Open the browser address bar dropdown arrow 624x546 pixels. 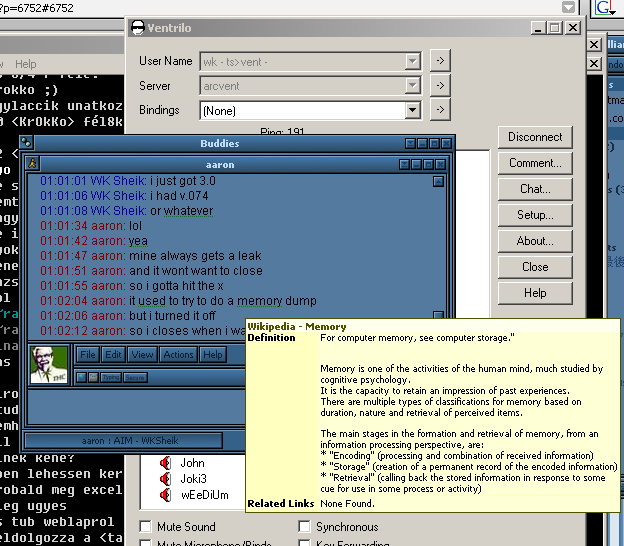(x=568, y=7)
